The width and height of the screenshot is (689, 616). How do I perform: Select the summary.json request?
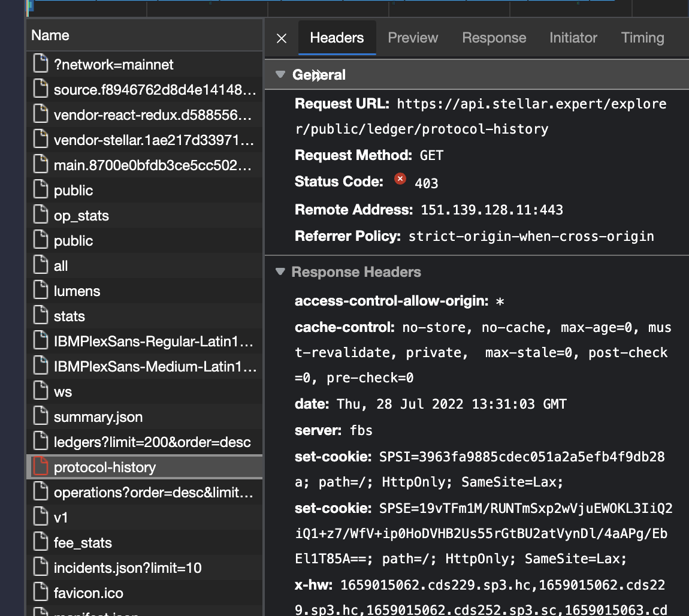[x=144, y=417]
